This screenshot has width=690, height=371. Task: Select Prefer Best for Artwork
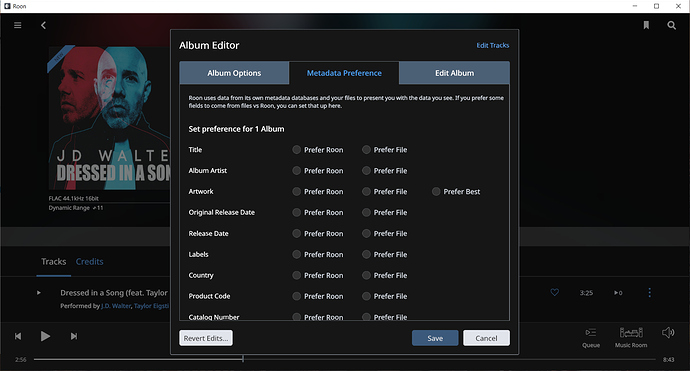436,191
